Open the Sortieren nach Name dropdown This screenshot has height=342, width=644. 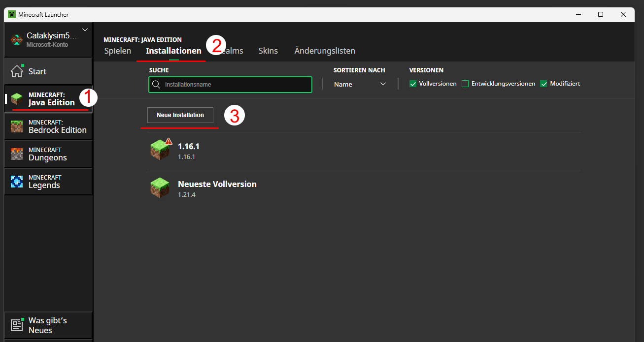click(360, 84)
